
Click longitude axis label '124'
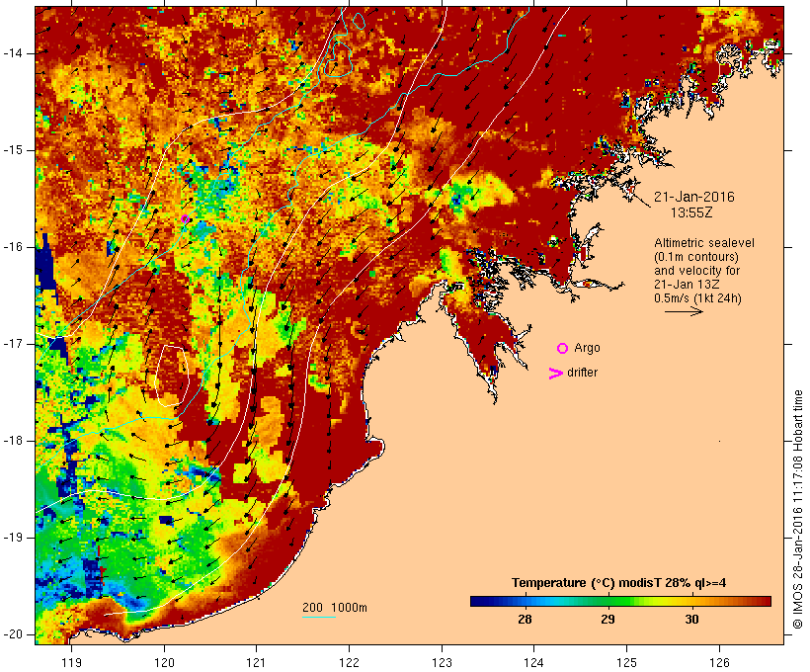[x=534, y=662]
